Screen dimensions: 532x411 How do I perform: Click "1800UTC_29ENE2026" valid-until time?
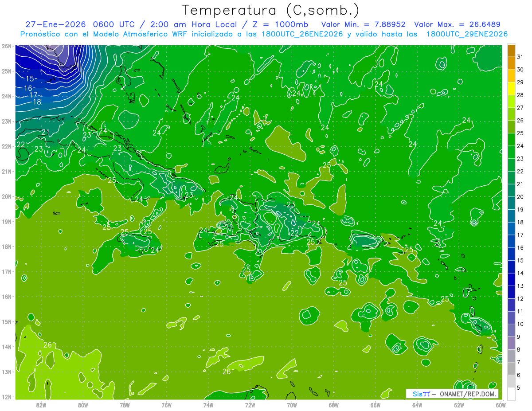coord(467,34)
